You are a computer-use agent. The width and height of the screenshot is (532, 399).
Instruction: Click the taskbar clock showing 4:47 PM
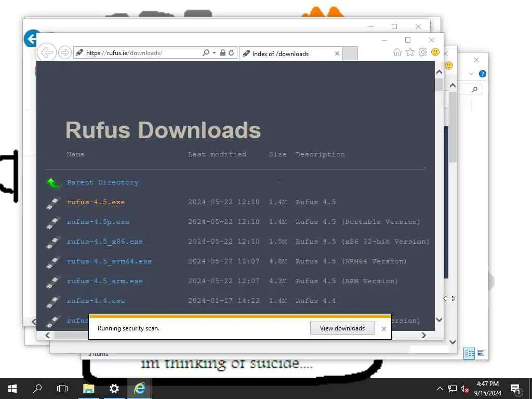tap(487, 389)
